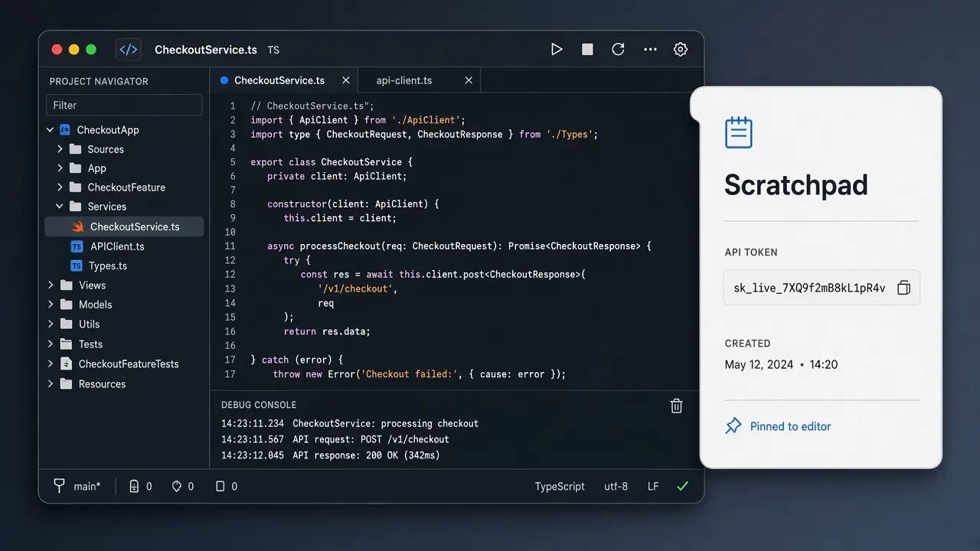Open the settings gear icon
The width and height of the screenshot is (980, 551).
[x=681, y=49]
